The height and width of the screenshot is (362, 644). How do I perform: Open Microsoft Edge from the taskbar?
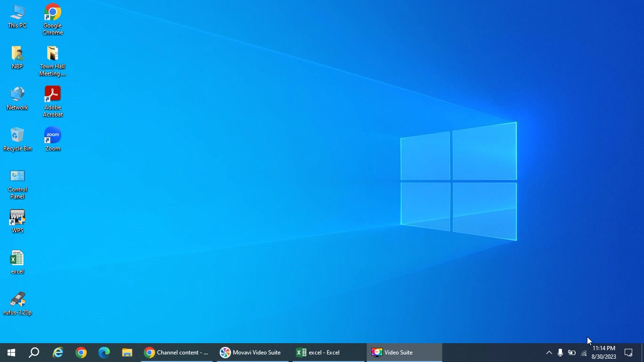click(104, 353)
